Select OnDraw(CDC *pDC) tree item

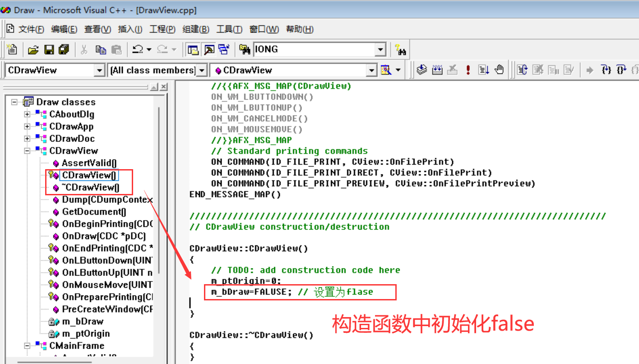(104, 236)
